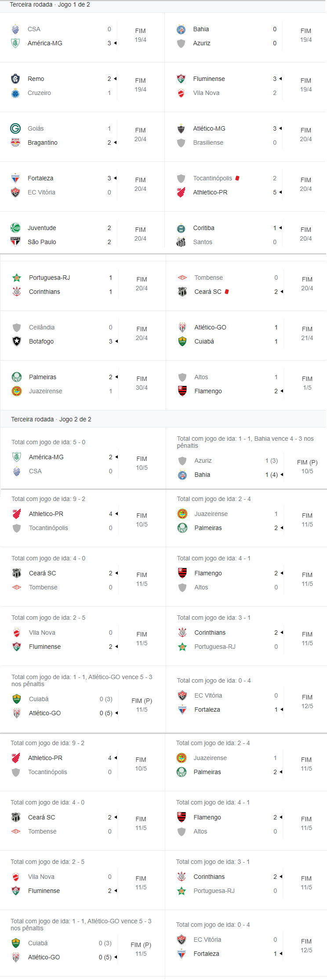Select the 'Terceira rodada · Jogo 2 de 2' header
Image resolution: width=327 pixels, height=980 pixels.
pyautogui.click(x=51, y=419)
